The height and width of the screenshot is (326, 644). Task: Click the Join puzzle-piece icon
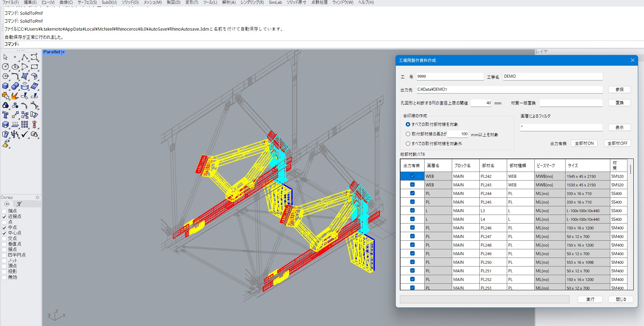(6, 96)
